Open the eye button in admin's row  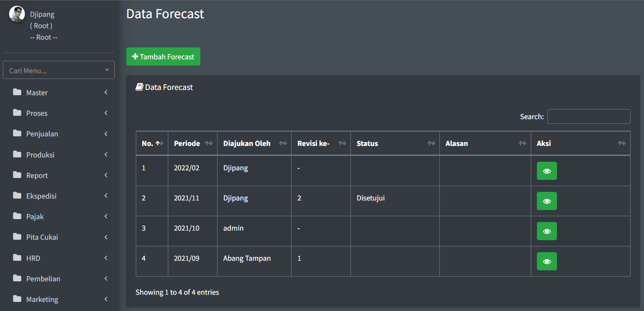pos(546,231)
